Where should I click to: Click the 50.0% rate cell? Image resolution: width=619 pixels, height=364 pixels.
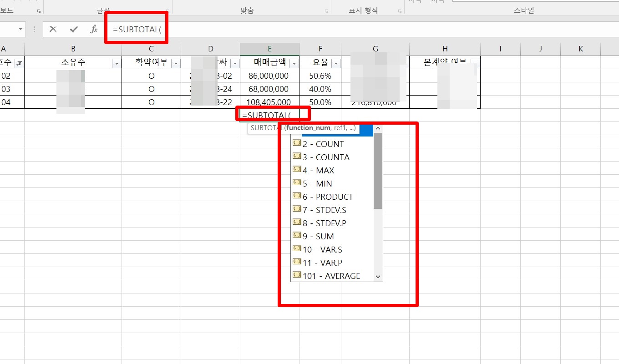click(320, 102)
